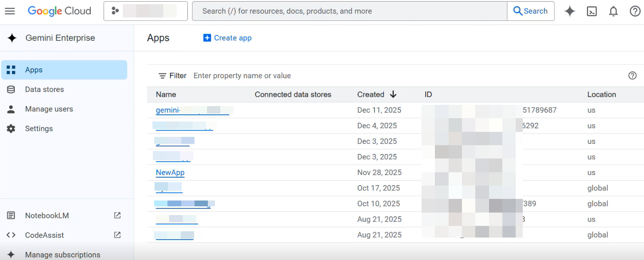Click the Create app button
The height and width of the screenshot is (260, 644).
click(227, 38)
